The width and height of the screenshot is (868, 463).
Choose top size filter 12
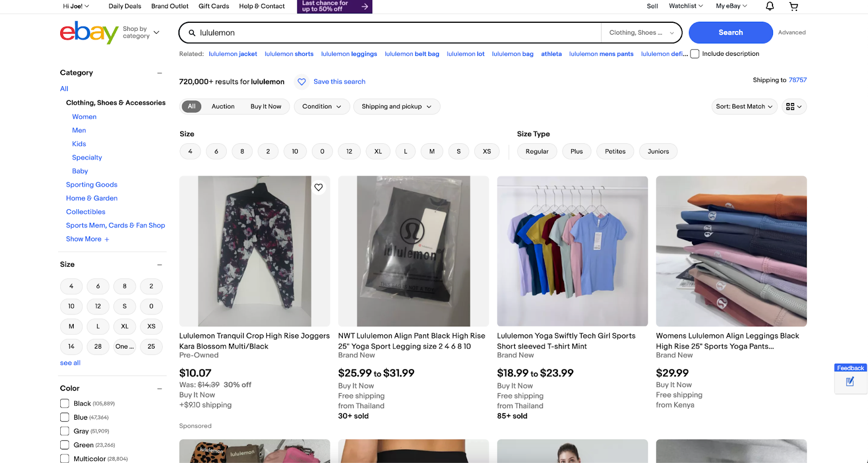[349, 152]
